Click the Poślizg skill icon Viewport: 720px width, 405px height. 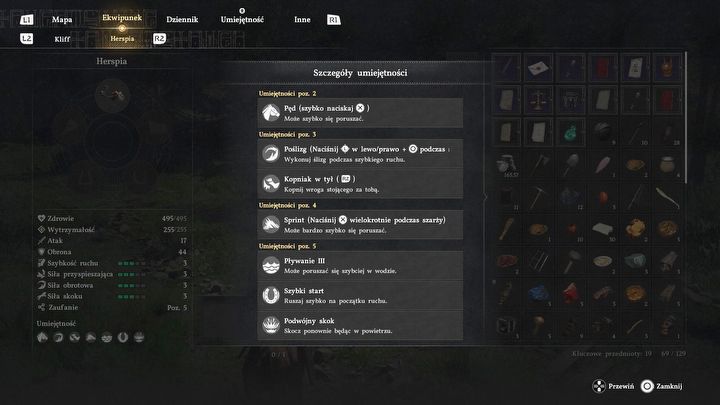[x=271, y=153]
